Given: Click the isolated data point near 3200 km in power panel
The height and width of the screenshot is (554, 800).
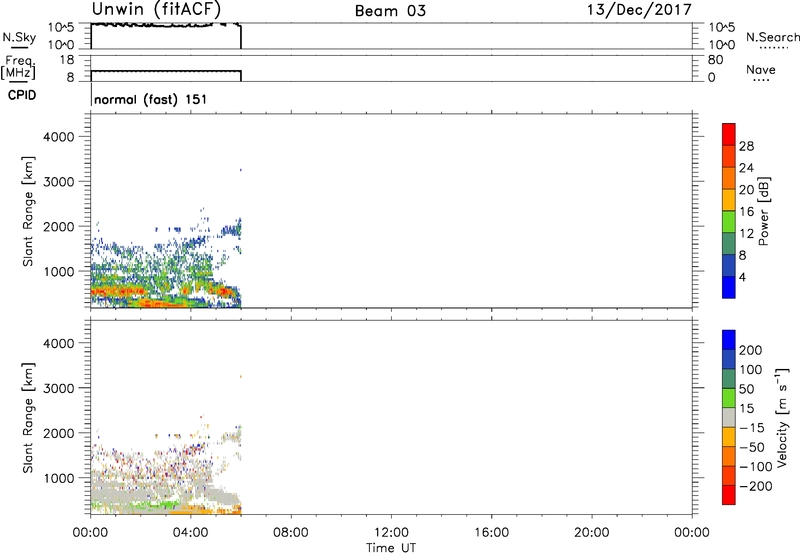Looking at the screenshot, I should 240,170.
